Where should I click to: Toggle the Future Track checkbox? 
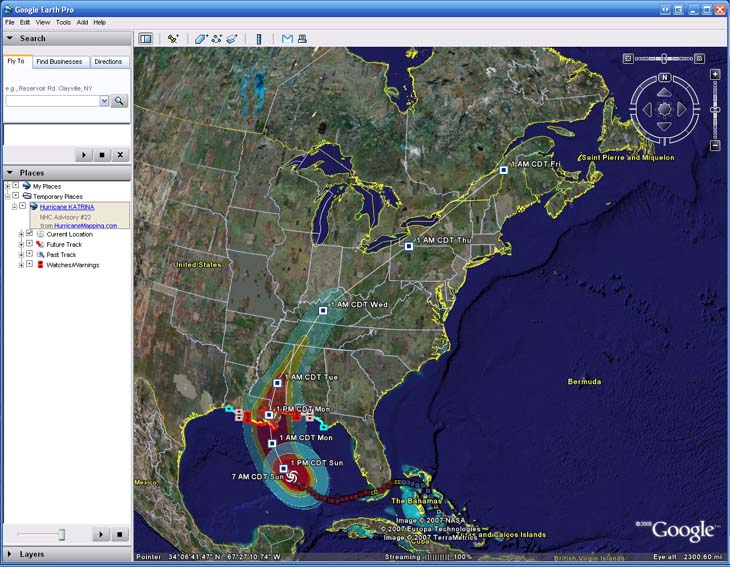point(29,243)
